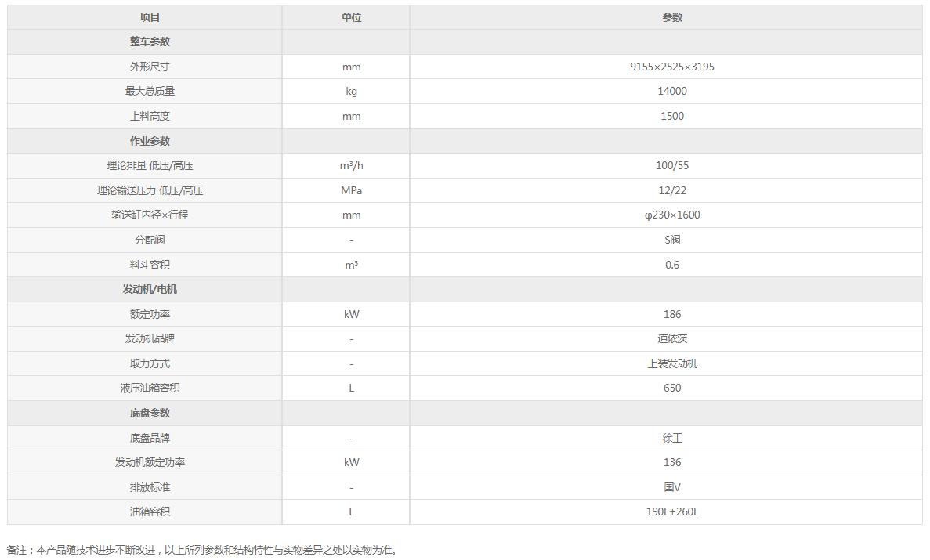Select the S阀 distribution valve value
This screenshot has width=930, height=560.
(672, 240)
